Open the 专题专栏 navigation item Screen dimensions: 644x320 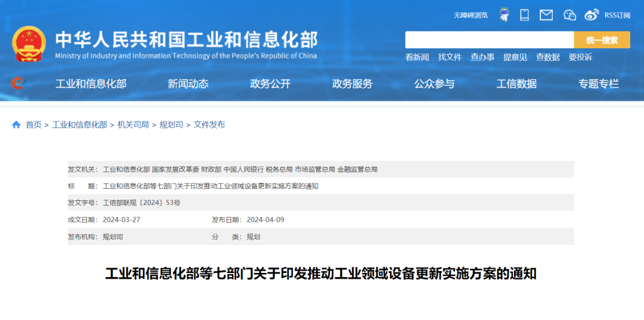pos(598,84)
